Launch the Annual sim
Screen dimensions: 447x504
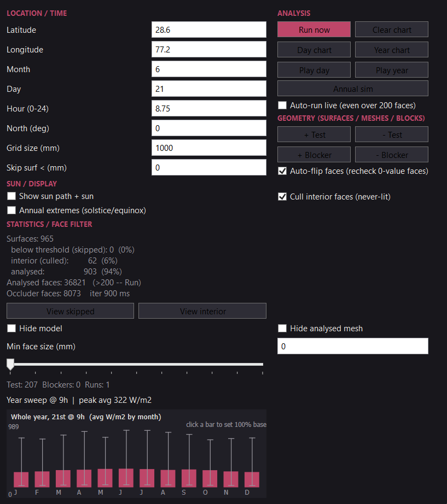tap(353, 89)
